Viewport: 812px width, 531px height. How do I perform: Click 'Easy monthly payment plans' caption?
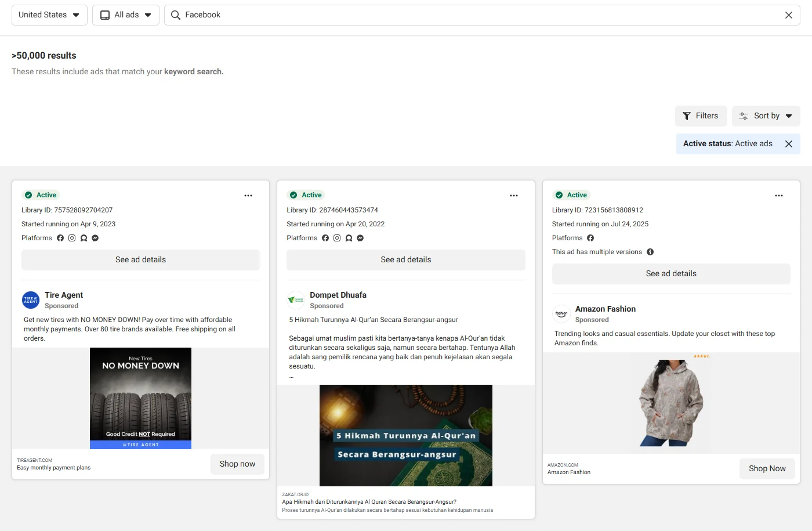click(53, 468)
